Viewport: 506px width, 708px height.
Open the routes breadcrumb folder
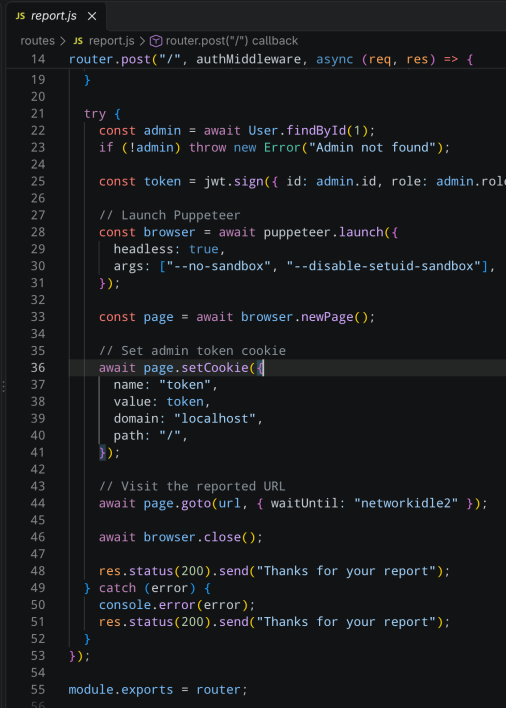[x=37, y=41]
